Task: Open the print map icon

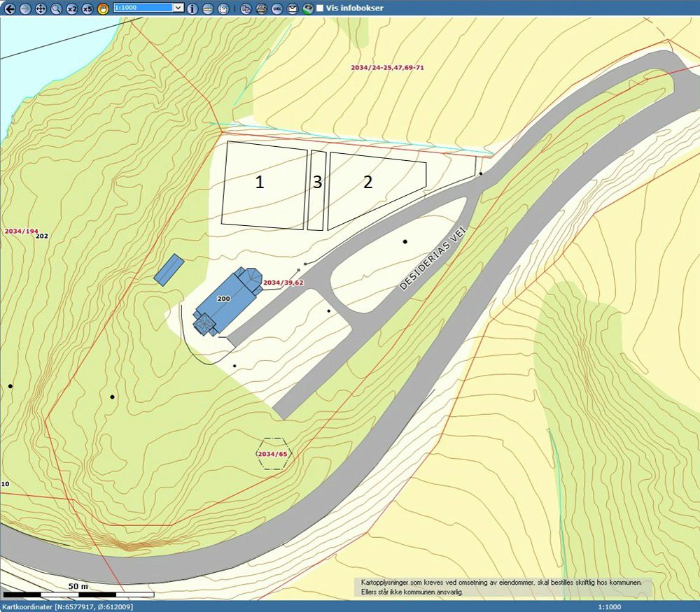Action: (260, 8)
